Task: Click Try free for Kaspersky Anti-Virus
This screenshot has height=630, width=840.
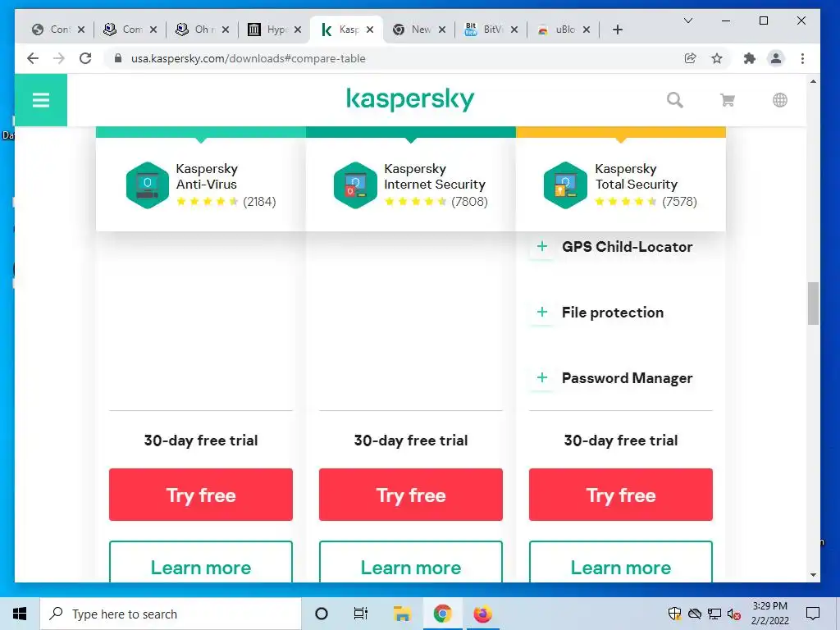Action: pos(201,495)
